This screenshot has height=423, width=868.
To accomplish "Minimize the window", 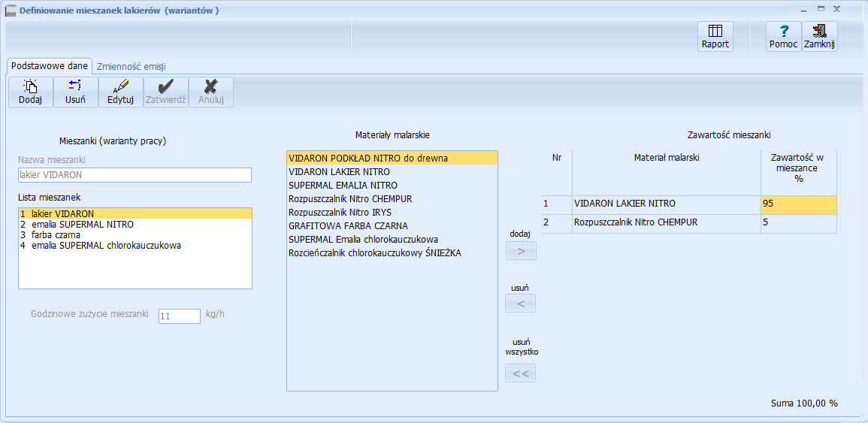I will 803,10.
